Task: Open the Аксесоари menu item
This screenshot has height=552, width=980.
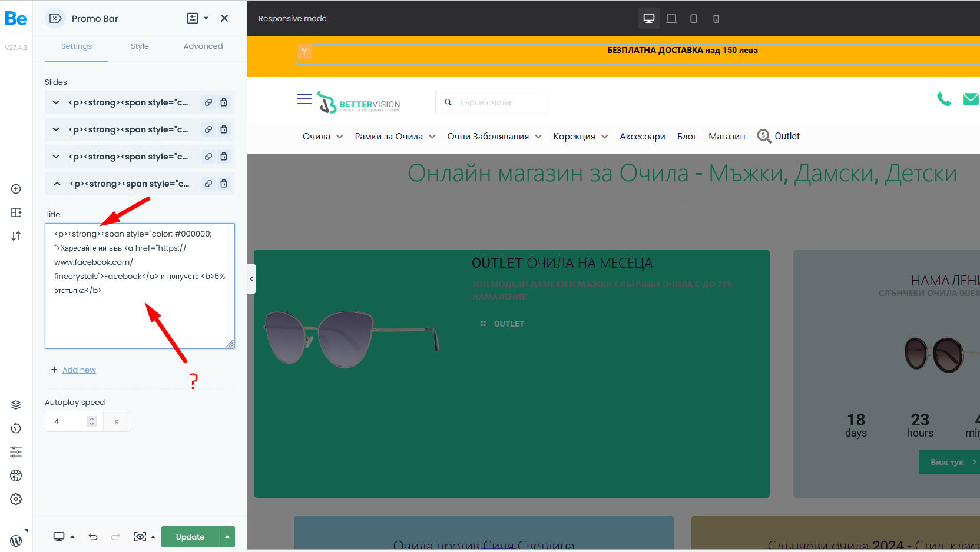Action: [x=643, y=137]
